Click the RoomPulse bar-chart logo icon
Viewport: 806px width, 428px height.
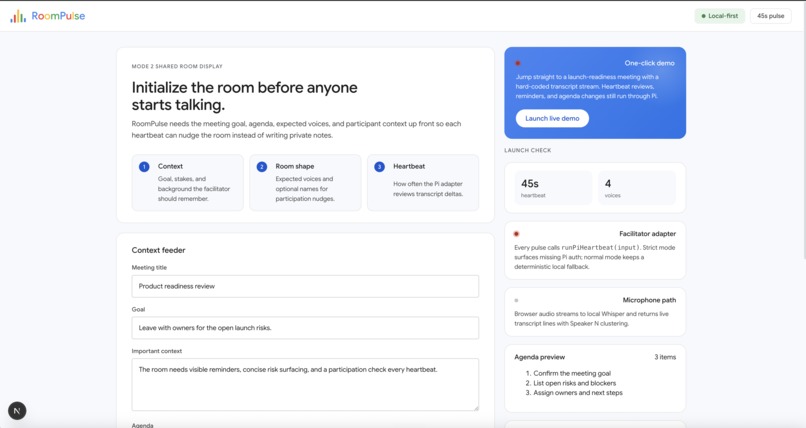coord(18,16)
